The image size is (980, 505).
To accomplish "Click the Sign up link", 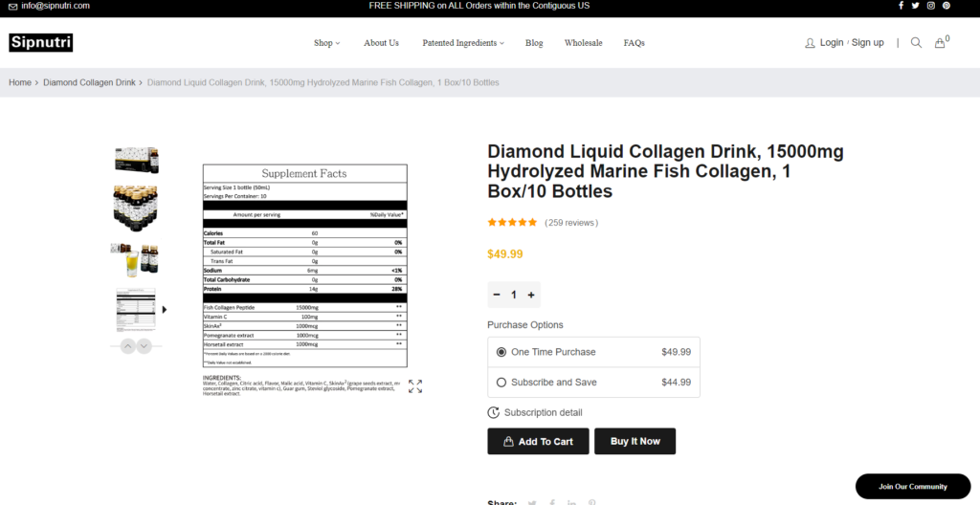I will click(x=867, y=42).
